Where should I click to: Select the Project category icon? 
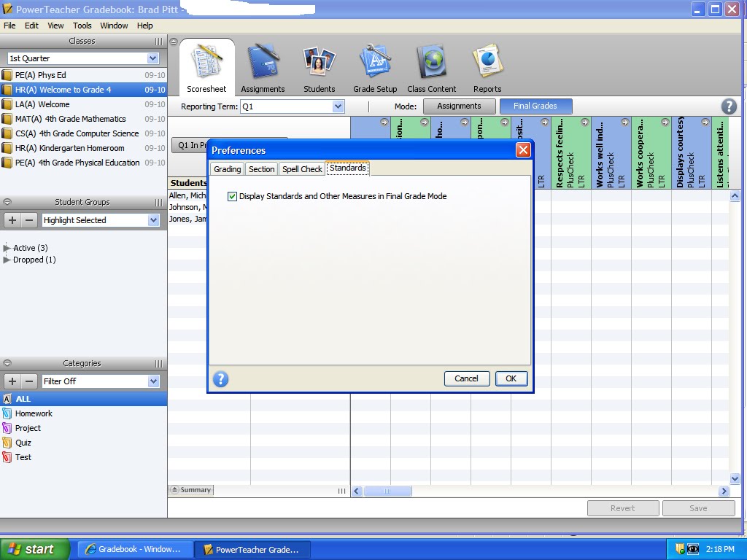tap(7, 428)
